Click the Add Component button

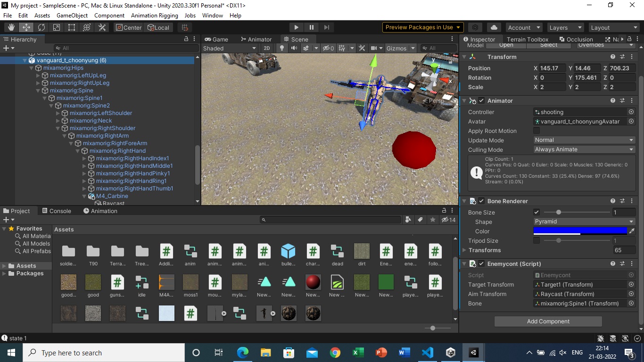click(548, 321)
